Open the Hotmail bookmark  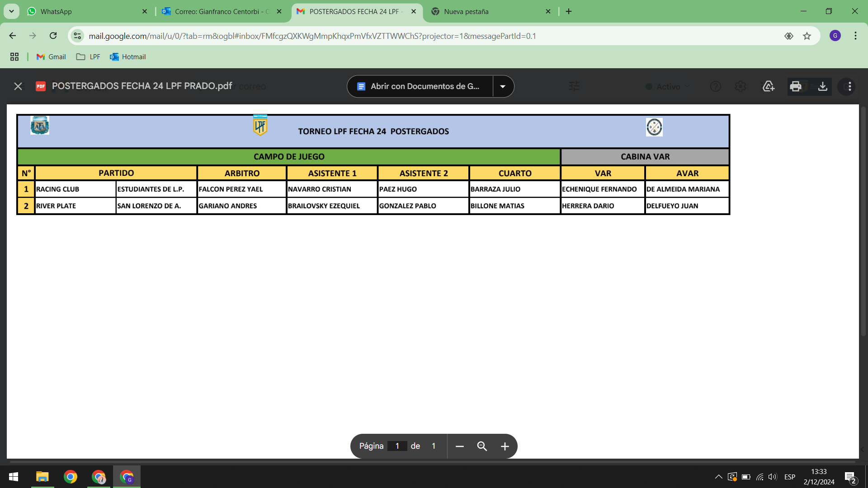coord(127,56)
